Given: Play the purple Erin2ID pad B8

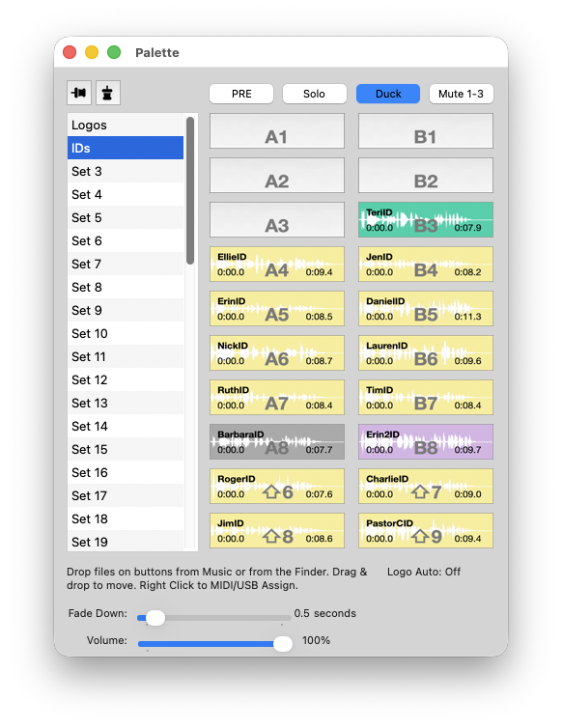Looking at the screenshot, I should click(426, 441).
